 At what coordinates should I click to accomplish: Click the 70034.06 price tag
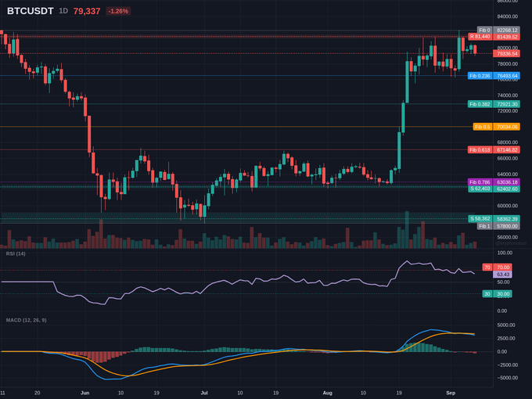pyautogui.click(x=506, y=127)
